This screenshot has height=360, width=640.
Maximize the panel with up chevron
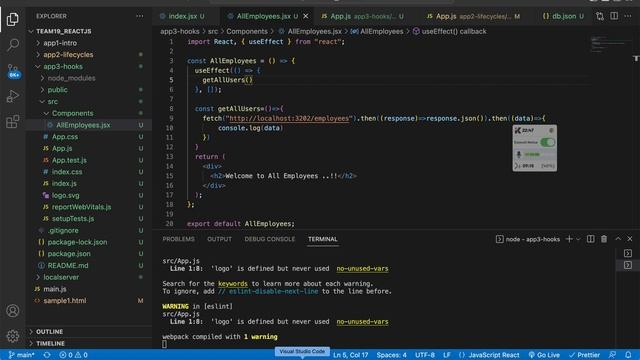click(x=618, y=239)
